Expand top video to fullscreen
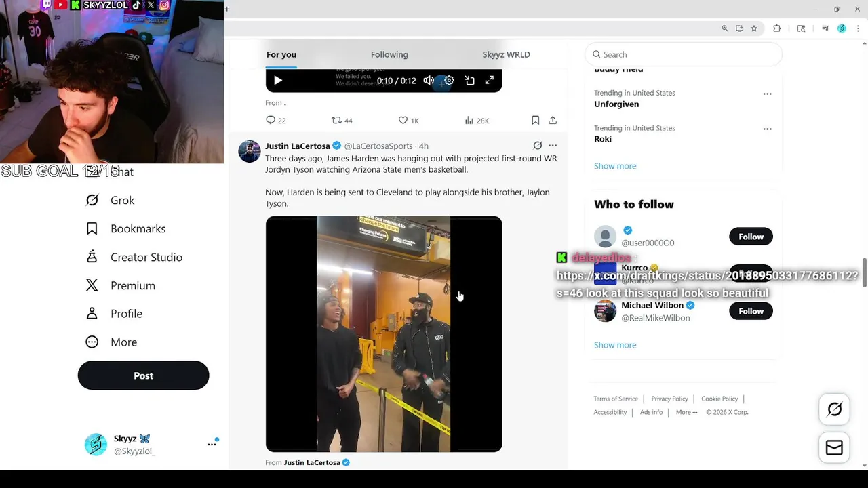 pos(490,81)
